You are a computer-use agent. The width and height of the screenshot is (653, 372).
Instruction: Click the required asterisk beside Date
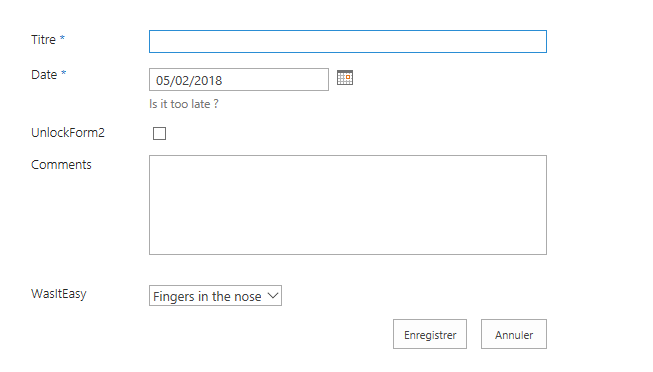[x=64, y=73]
